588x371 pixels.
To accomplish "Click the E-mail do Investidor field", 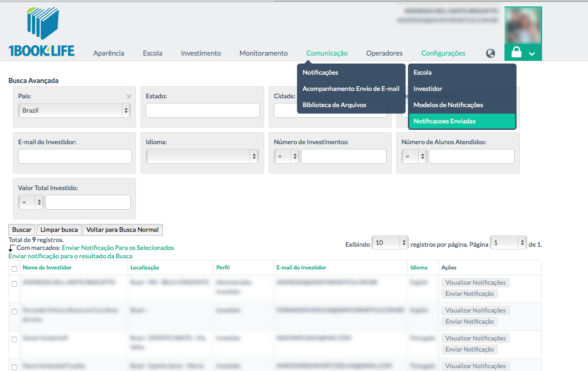I will coord(75,156).
